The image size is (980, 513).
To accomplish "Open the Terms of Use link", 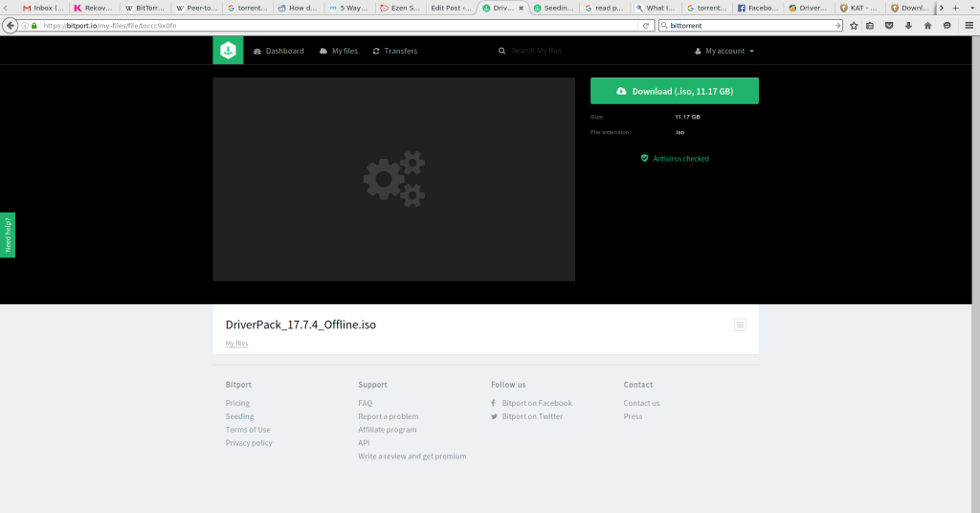I will coord(248,430).
